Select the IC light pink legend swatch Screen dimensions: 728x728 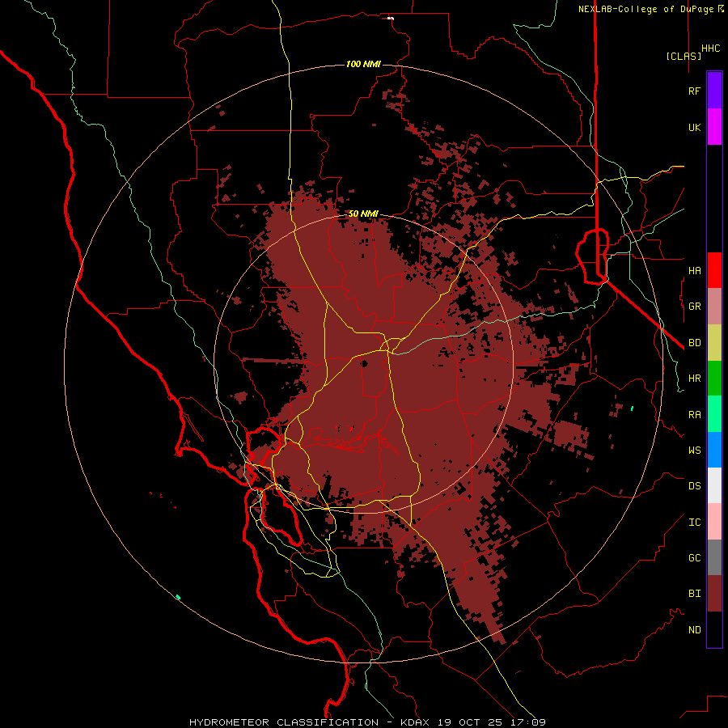click(714, 522)
